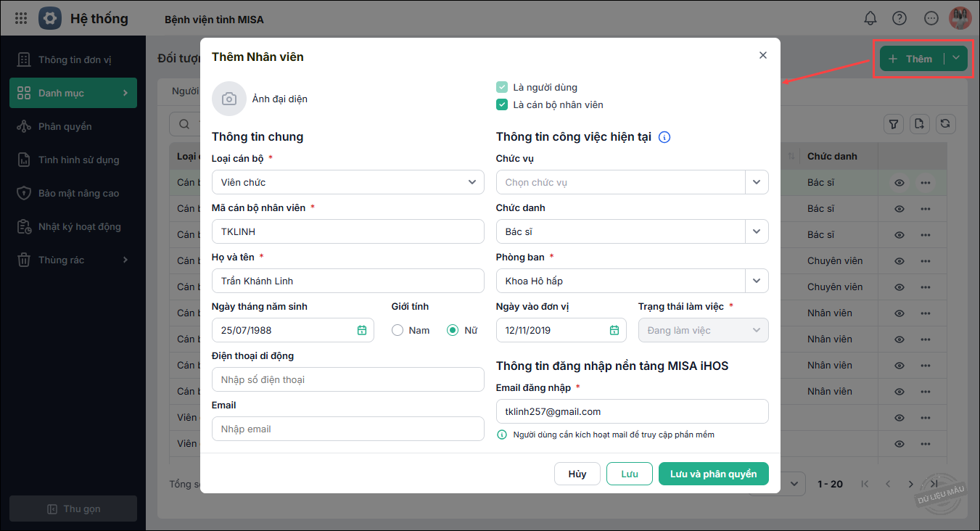Screen dimensions: 980x531
Task: Select the Nam gender radio button
Action: click(398, 330)
